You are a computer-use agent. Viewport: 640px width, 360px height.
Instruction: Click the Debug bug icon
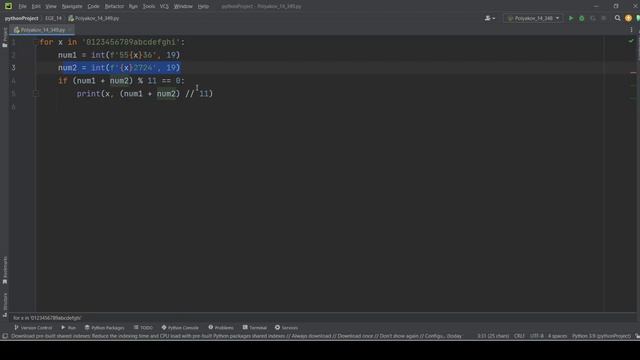pos(582,18)
